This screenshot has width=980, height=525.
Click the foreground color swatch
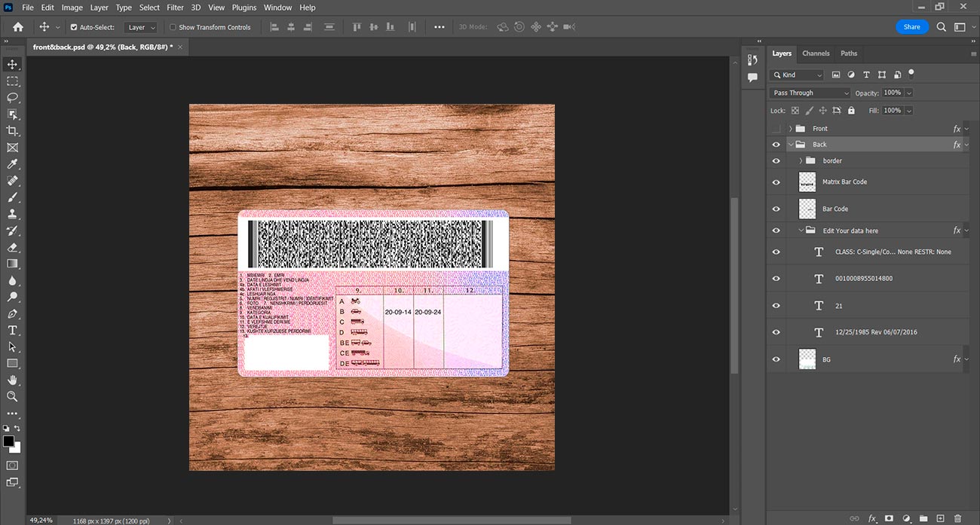click(x=8, y=441)
